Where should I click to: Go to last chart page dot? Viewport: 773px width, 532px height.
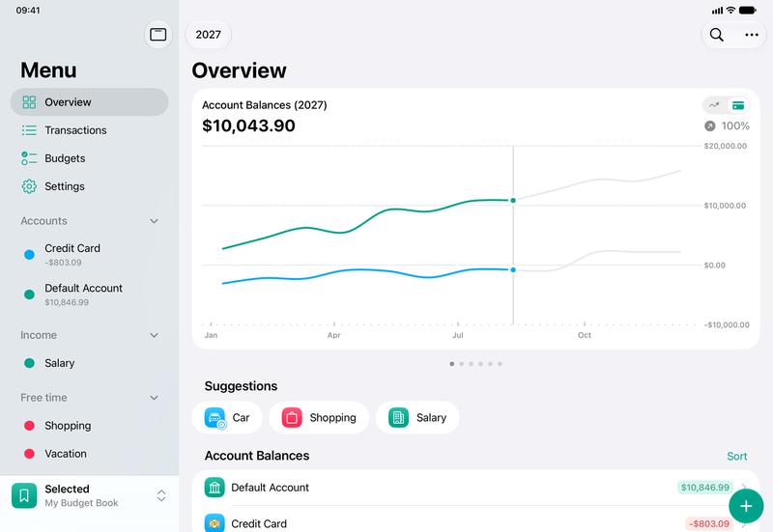point(500,364)
